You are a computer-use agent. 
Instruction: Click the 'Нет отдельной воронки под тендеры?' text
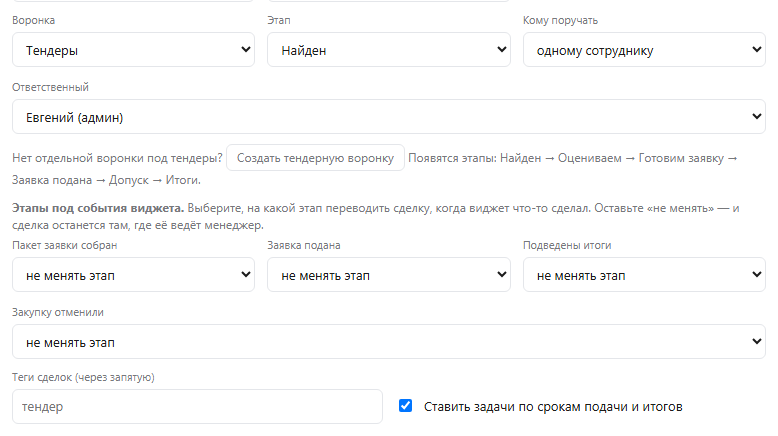[117, 158]
